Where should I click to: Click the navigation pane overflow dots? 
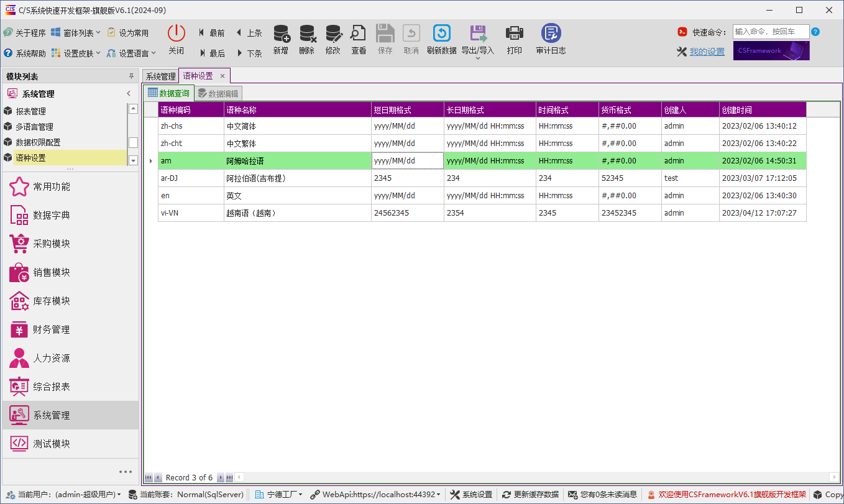(126, 472)
